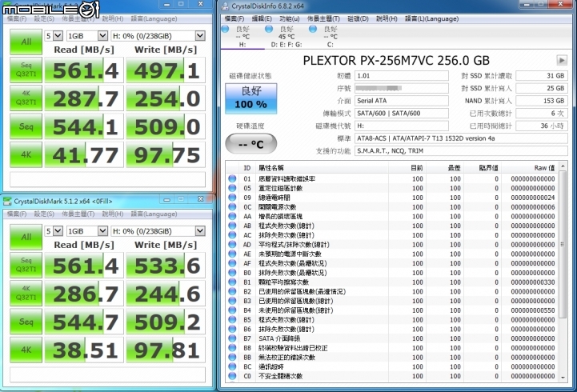The width and height of the screenshot is (577, 392).
Task: Run Seq Q32T1 test in 0Fill CrystalDiskMark window
Action: tap(26, 265)
